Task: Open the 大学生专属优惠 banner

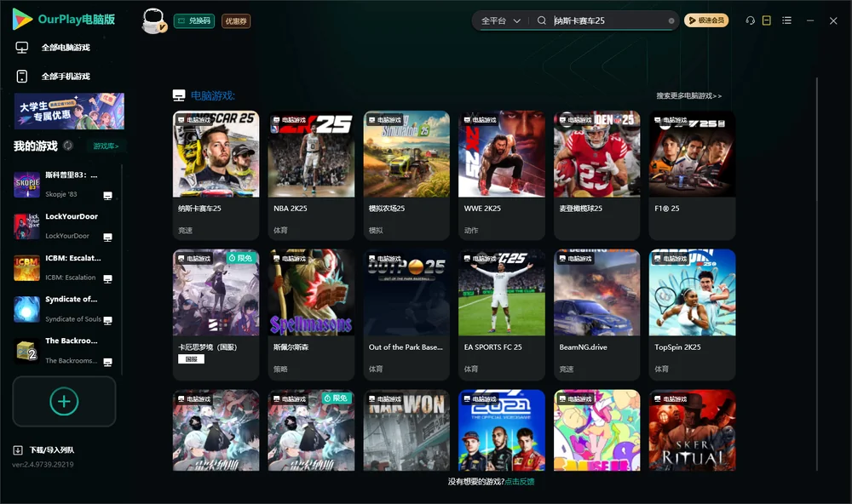Action: [x=69, y=112]
